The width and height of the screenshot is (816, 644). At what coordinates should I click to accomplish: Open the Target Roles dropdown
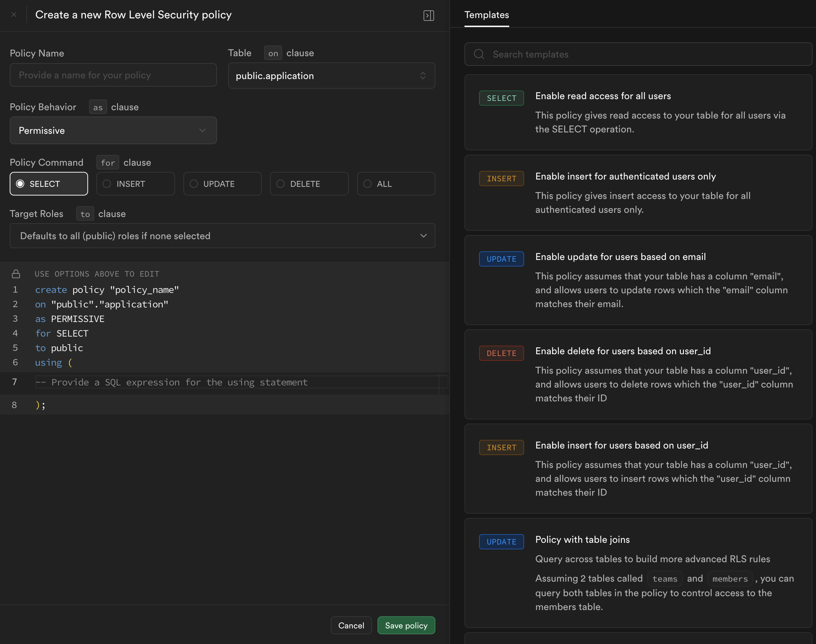(222, 236)
